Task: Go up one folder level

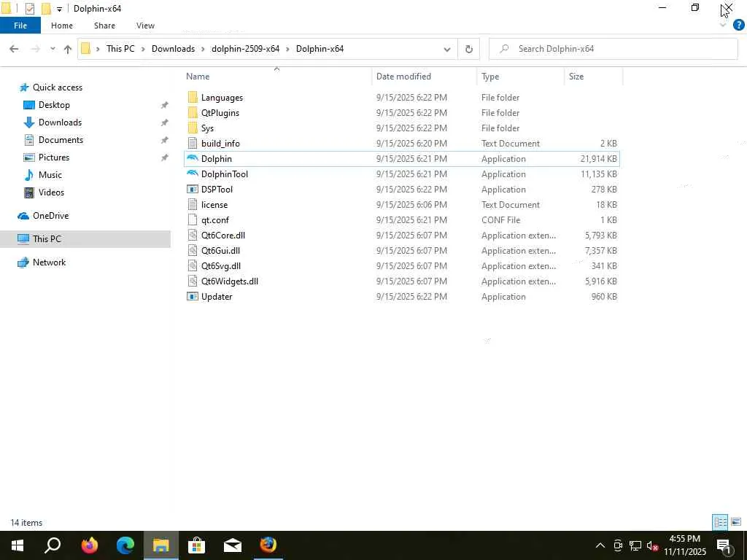Action: pyautogui.click(x=68, y=49)
